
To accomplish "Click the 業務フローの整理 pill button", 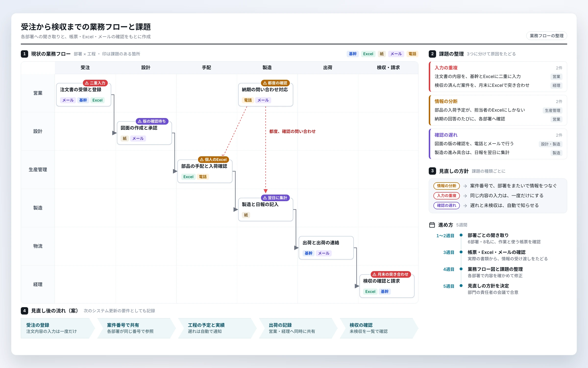I will coord(546,36).
